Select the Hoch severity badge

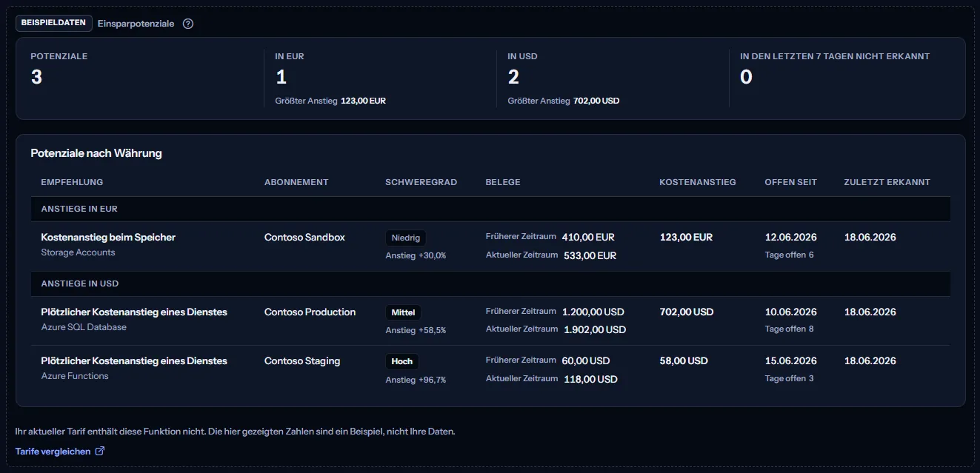pyautogui.click(x=402, y=361)
